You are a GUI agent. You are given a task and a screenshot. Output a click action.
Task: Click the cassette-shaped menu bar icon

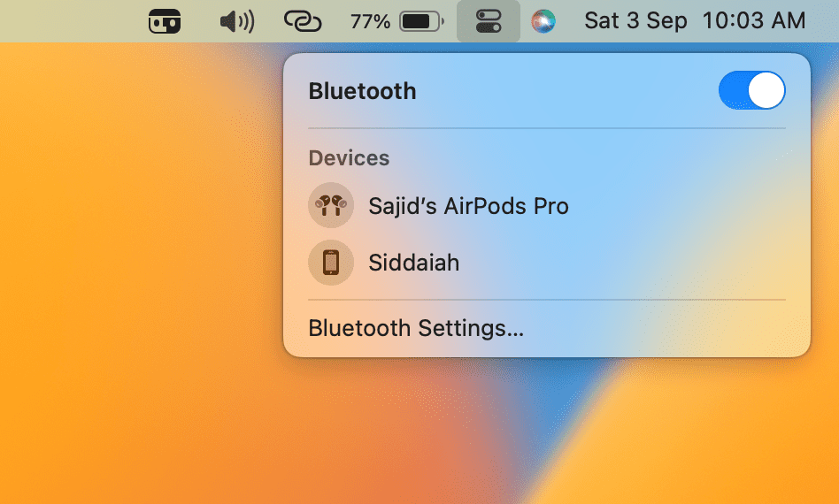click(165, 21)
